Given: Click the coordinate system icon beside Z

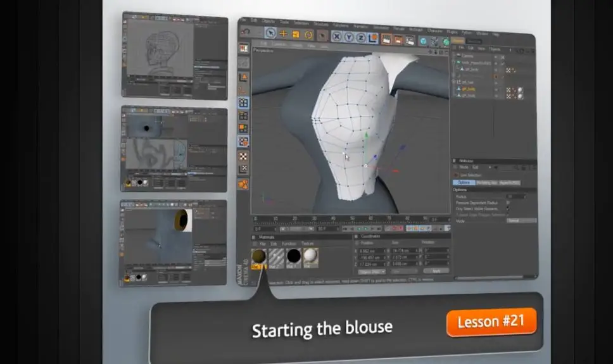Looking at the screenshot, I should (372, 39).
